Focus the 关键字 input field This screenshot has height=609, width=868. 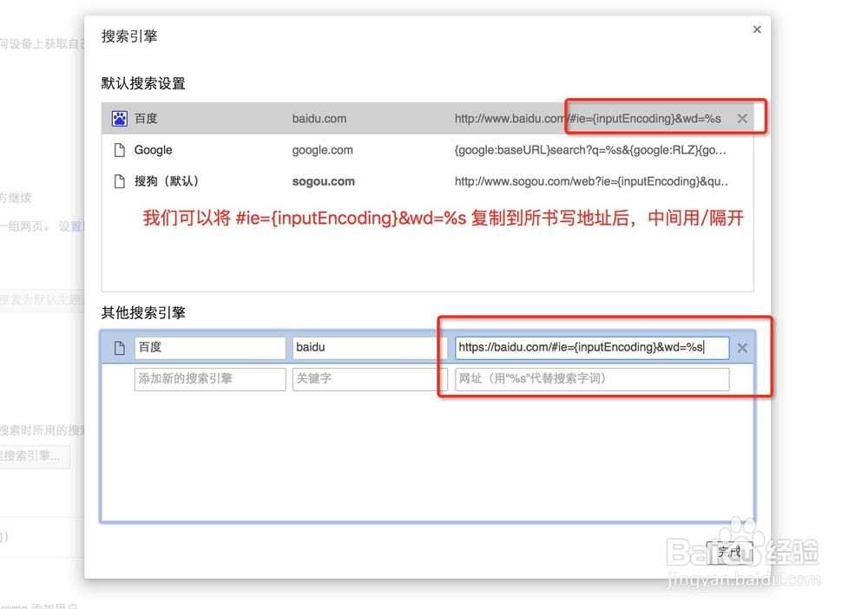point(369,379)
